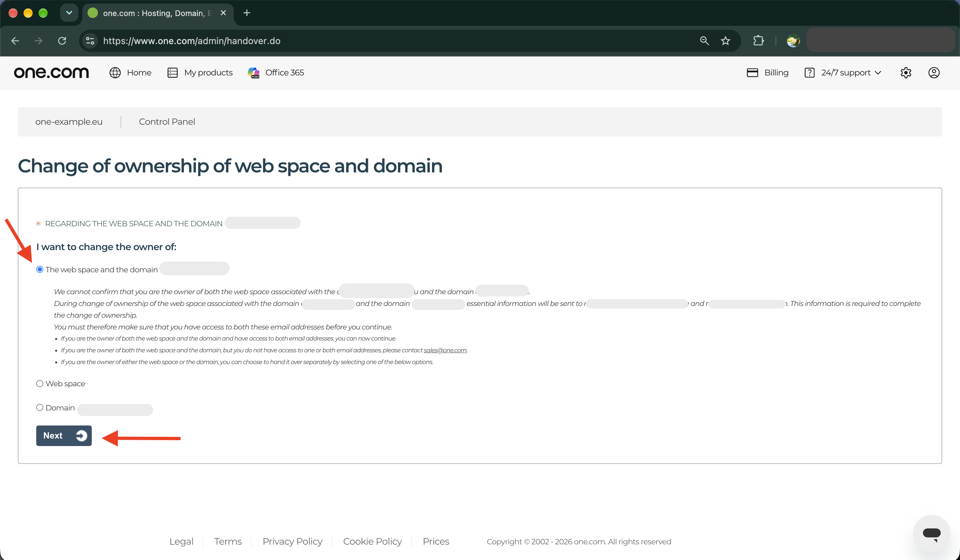Open the Home globe icon

[115, 72]
